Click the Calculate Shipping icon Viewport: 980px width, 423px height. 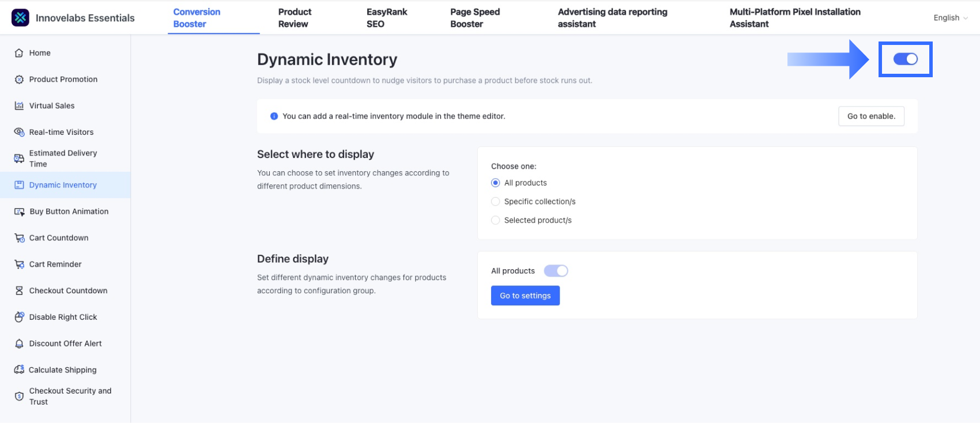pyautogui.click(x=19, y=369)
